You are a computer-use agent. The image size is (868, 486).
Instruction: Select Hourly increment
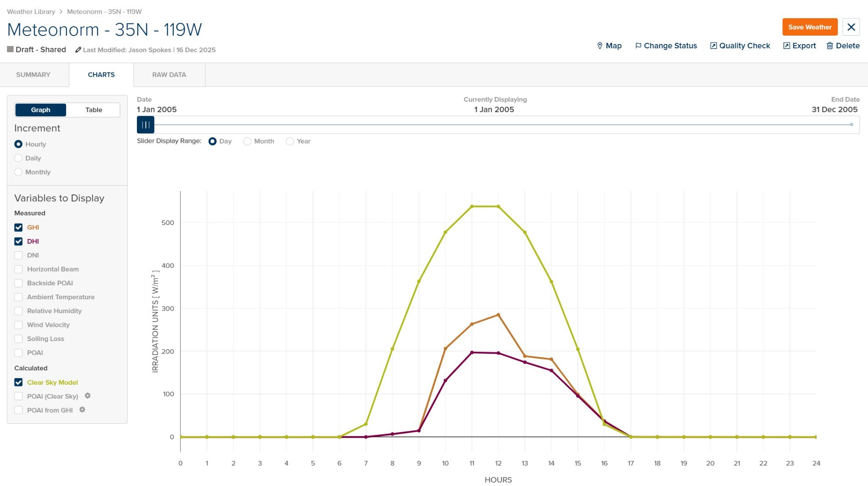click(x=18, y=144)
